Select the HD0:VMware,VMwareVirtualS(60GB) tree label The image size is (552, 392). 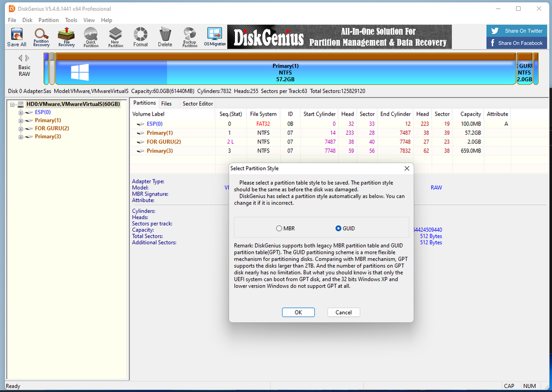click(x=73, y=104)
